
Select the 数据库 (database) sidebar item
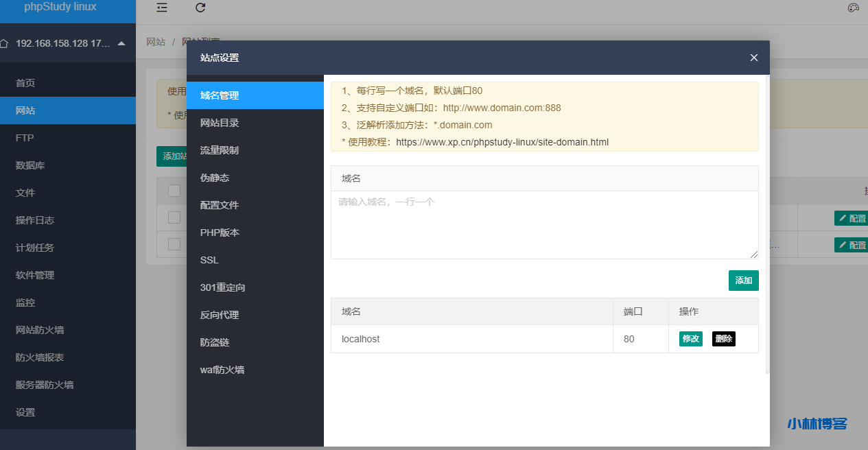[x=27, y=165]
